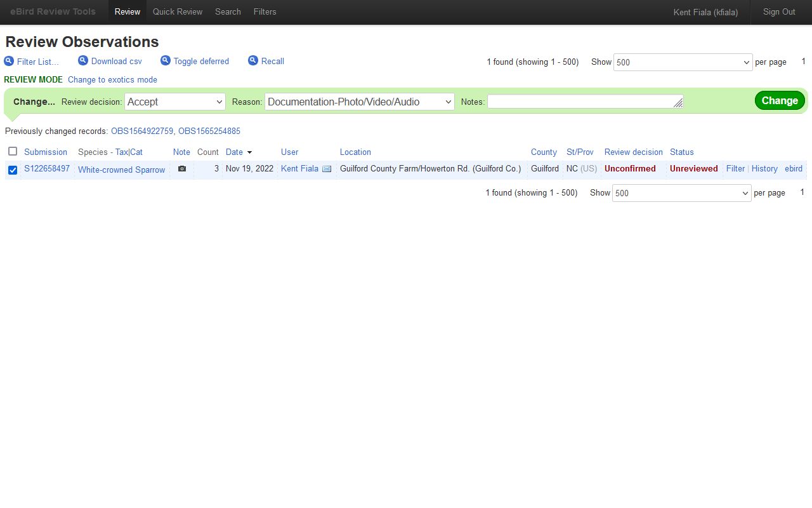
Task: Go to the Search tab
Action: pos(228,12)
